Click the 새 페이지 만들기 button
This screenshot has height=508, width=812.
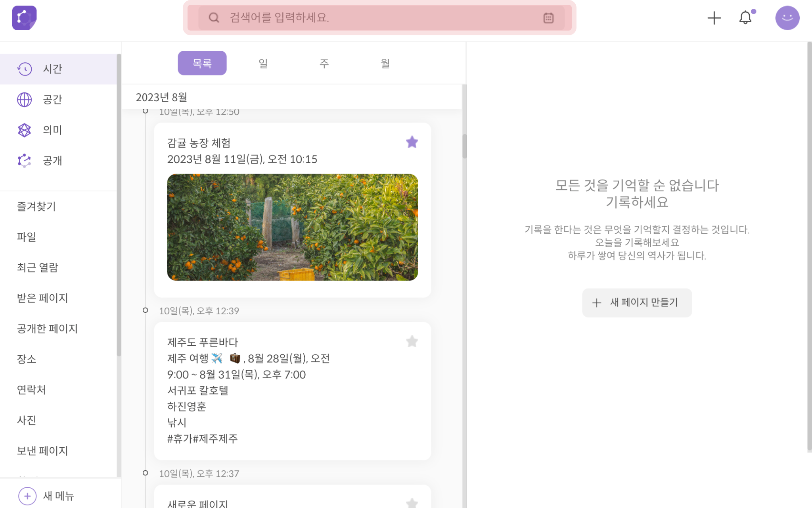(x=637, y=303)
